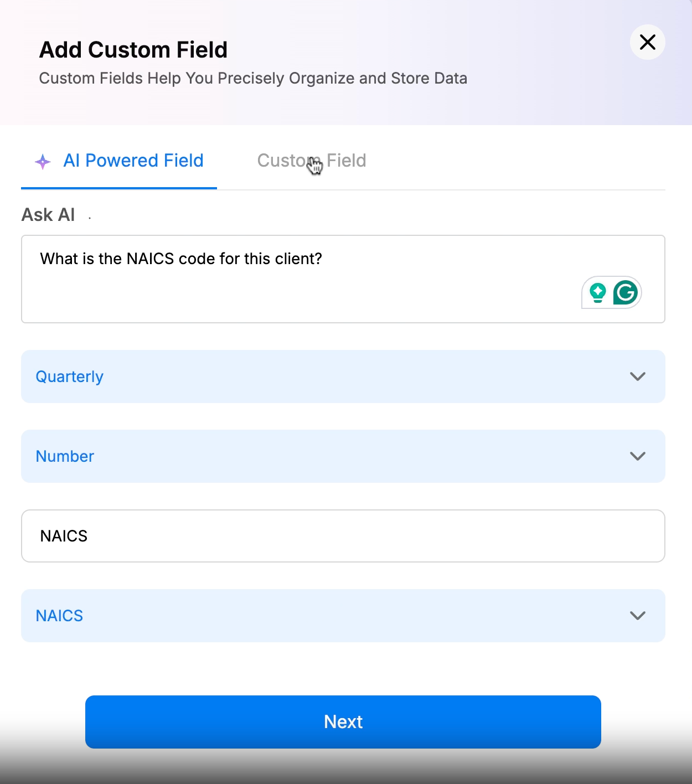Click the NAICS name input field
Screen dimensions: 692x784
click(343, 536)
